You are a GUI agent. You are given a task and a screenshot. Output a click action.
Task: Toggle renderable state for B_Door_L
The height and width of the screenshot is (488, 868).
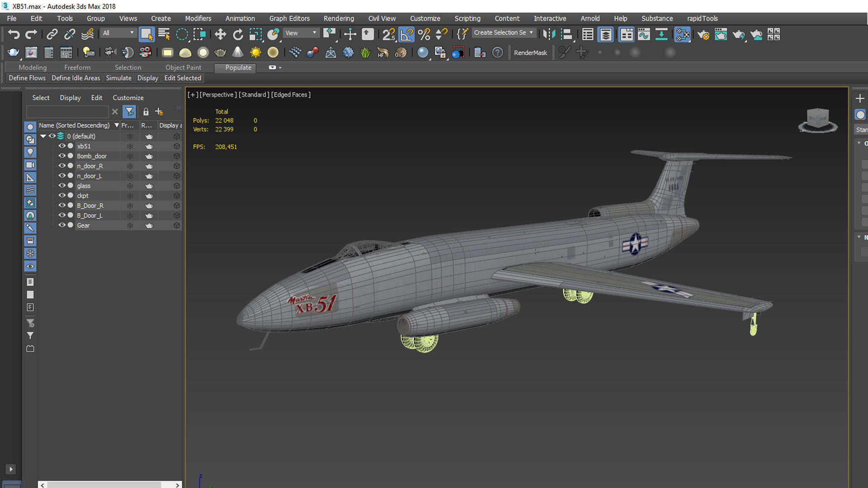pyautogui.click(x=149, y=216)
